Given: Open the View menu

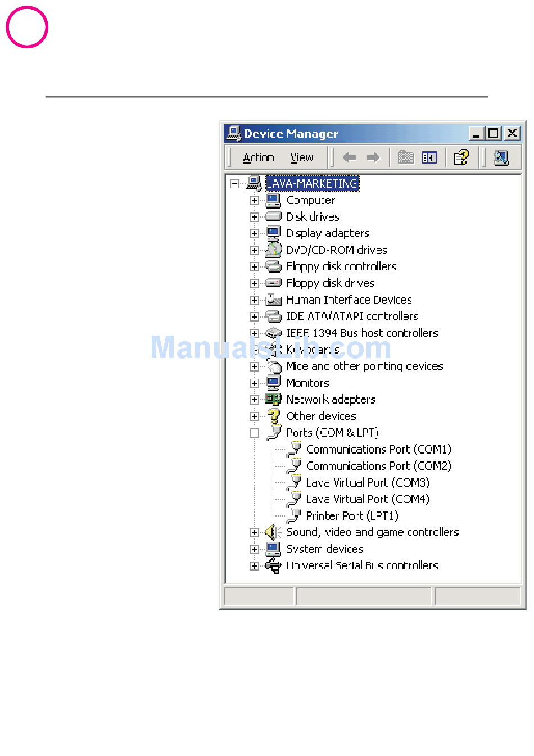Looking at the screenshot, I should [x=302, y=158].
